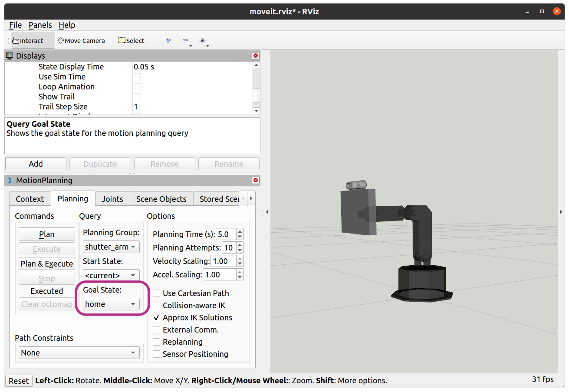Increase Planning Time with up arrow
The width and height of the screenshot is (569, 392).
pyautogui.click(x=240, y=232)
